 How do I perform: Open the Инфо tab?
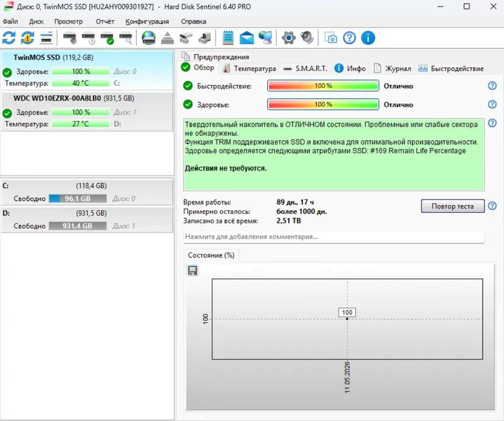350,69
